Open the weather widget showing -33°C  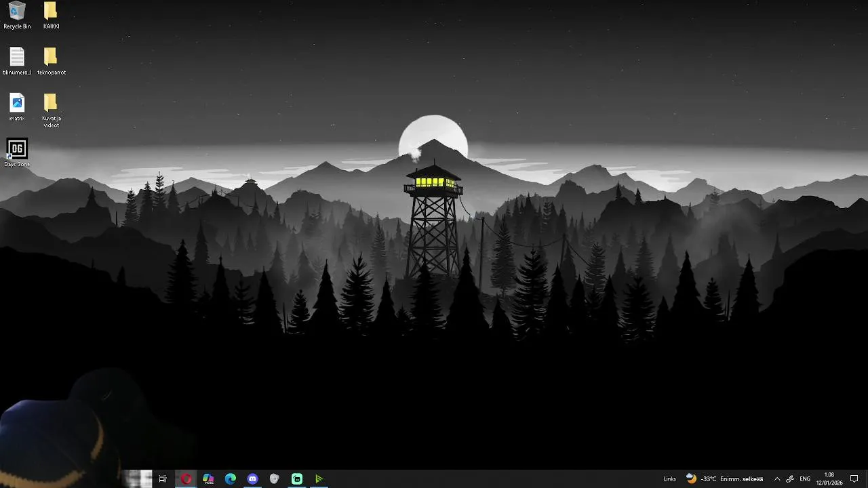click(x=724, y=479)
